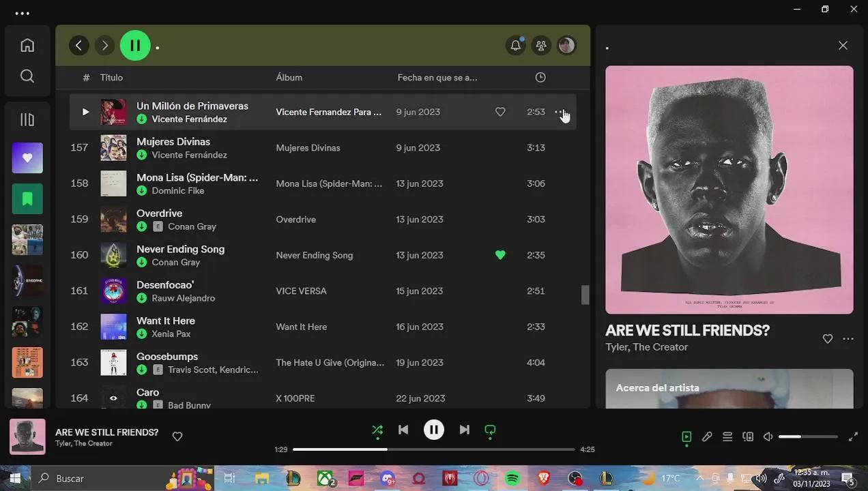Open the Home icon in sidebar
The height and width of the screenshot is (491, 868).
pyautogui.click(x=27, y=45)
